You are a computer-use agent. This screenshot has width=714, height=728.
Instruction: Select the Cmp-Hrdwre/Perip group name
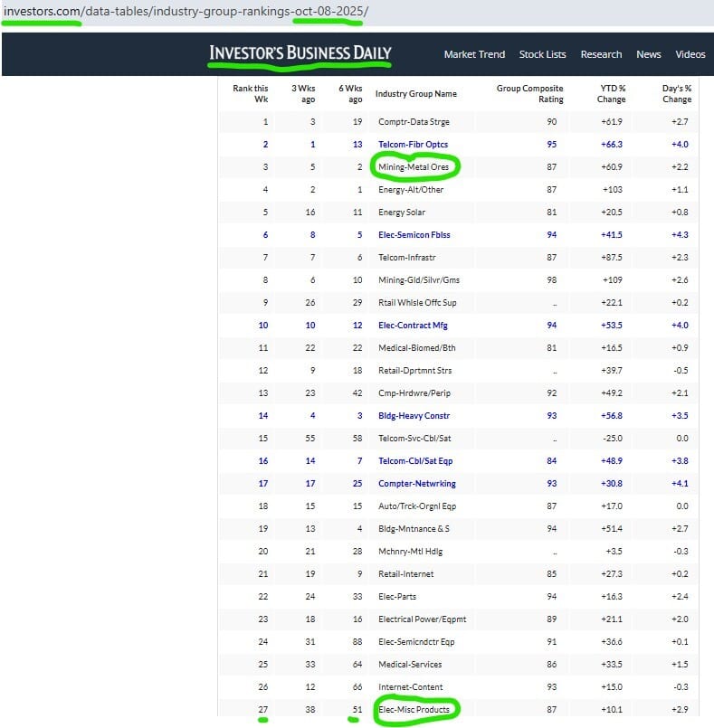pos(414,393)
